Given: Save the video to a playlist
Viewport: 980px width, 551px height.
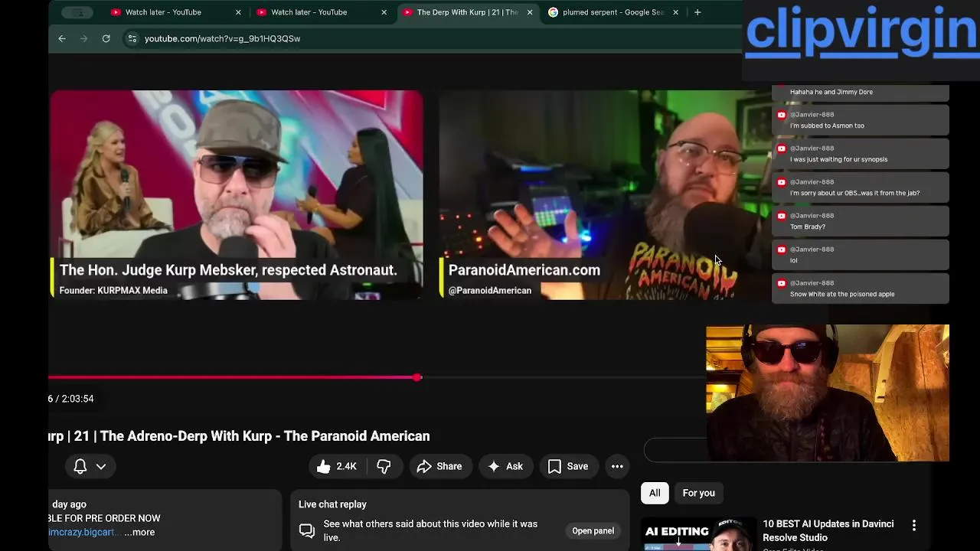Looking at the screenshot, I should click(568, 466).
